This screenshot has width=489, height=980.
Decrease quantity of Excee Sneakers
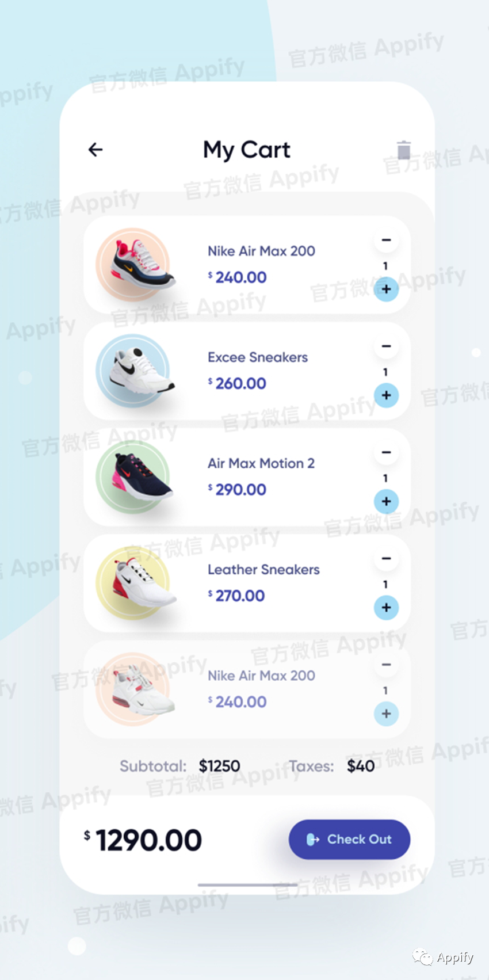point(386,346)
